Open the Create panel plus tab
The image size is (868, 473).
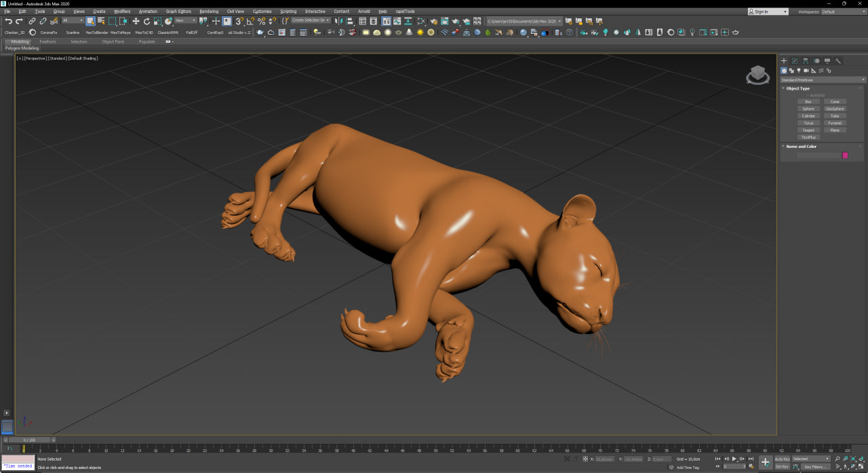(784, 61)
